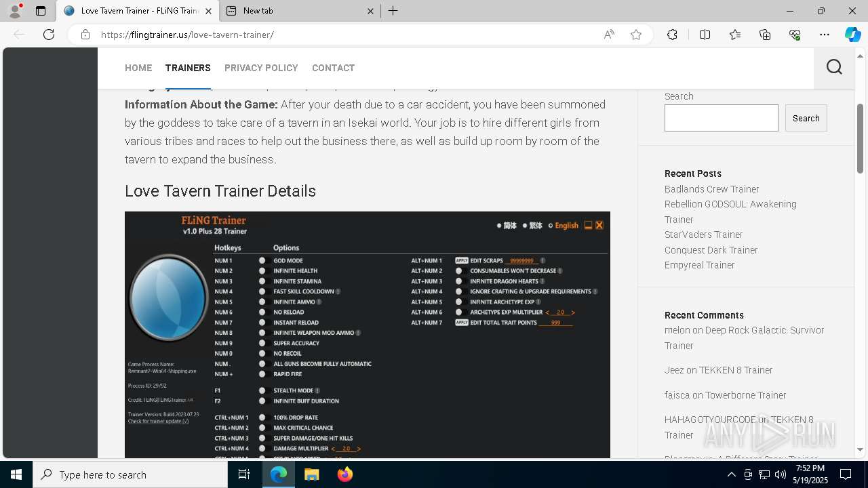
Task: Open Settings and more menu
Action: 825,35
